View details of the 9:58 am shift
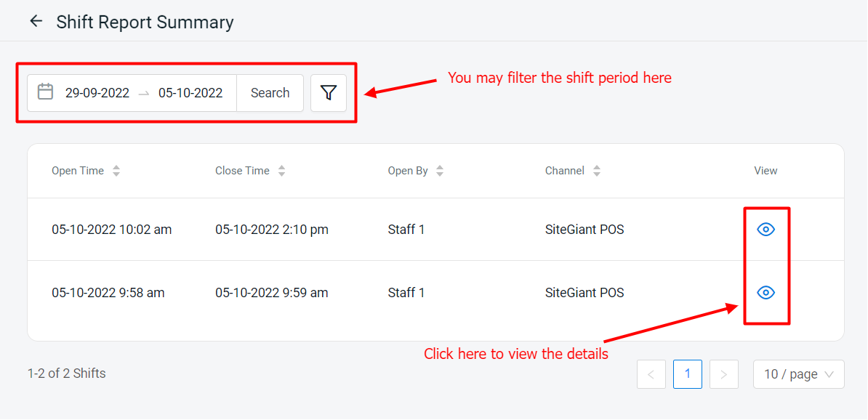The image size is (868, 420). click(x=765, y=292)
